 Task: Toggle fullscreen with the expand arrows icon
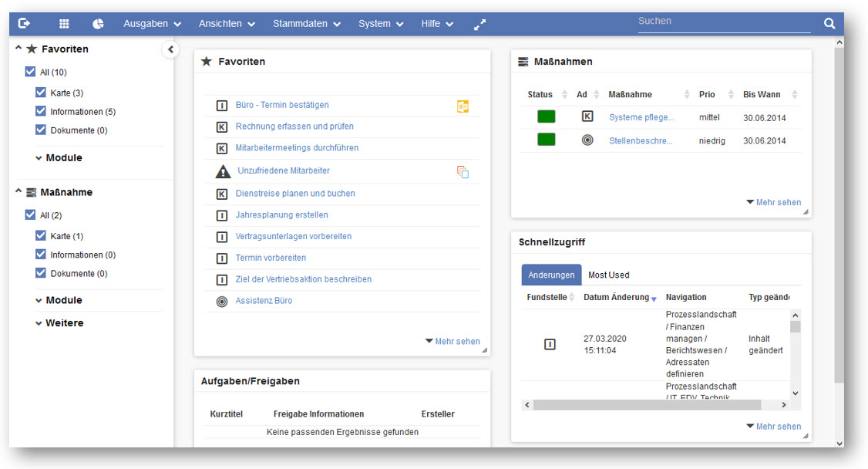pyautogui.click(x=479, y=25)
